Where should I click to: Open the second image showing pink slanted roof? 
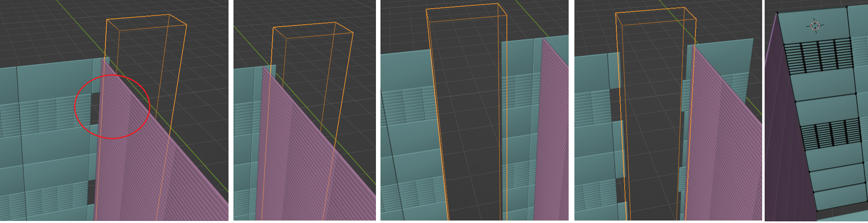coord(305,110)
